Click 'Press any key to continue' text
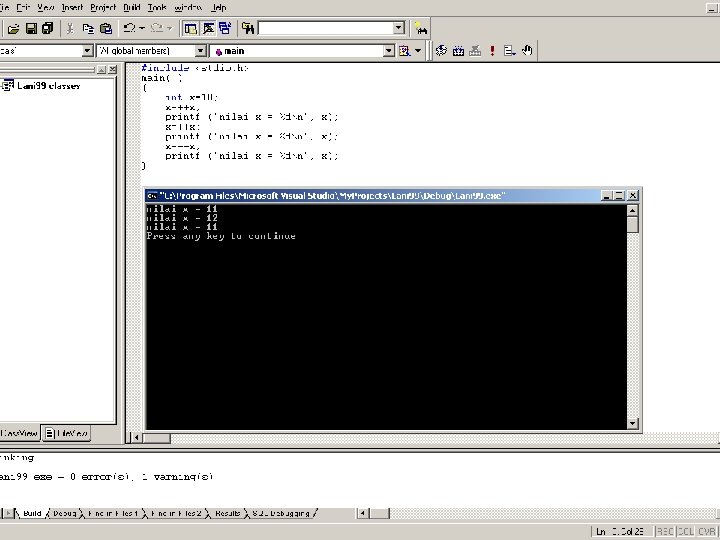 221,236
